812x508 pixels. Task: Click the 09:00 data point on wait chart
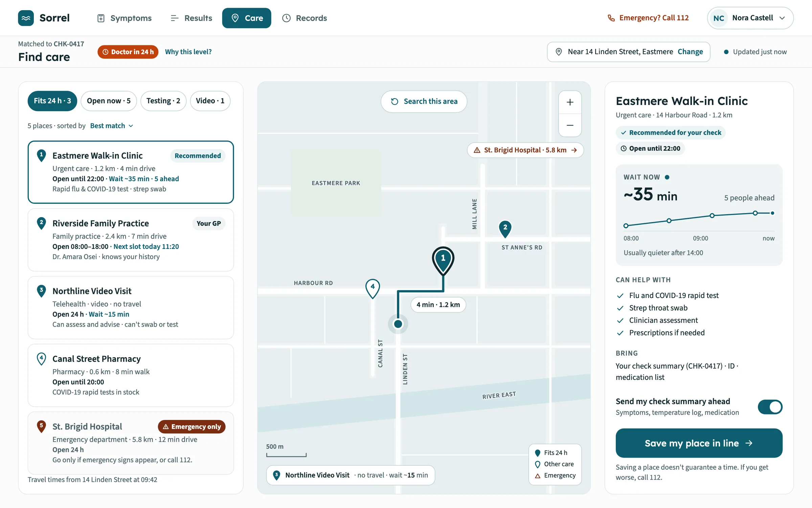click(x=712, y=215)
